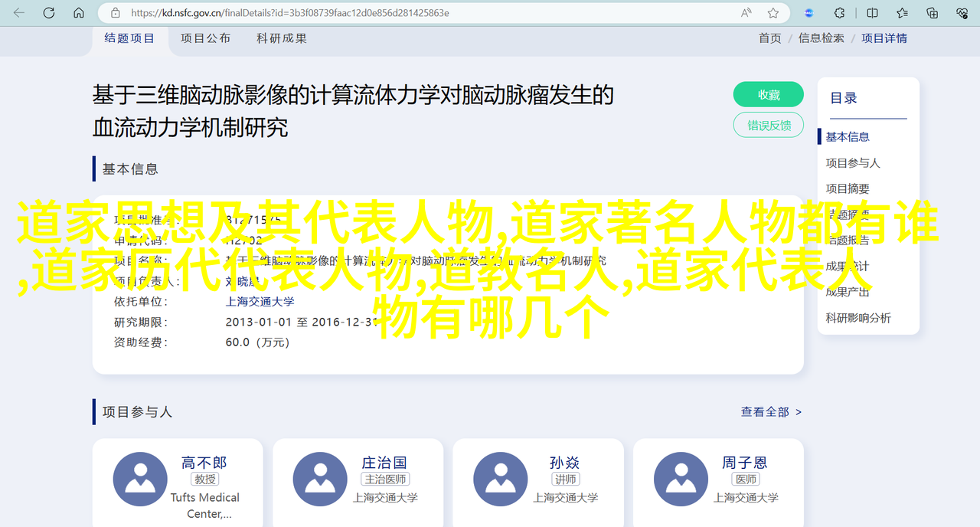The height and width of the screenshot is (527, 980).
Task: Add this page to favorites (star)
Action: (773, 13)
